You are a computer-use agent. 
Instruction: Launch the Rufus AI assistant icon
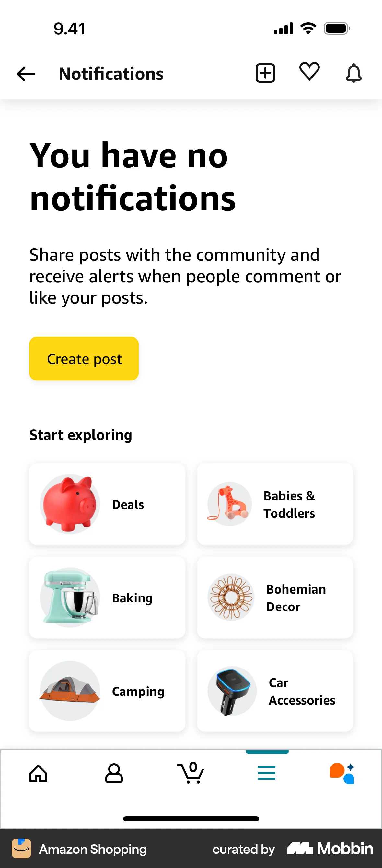tap(342, 773)
